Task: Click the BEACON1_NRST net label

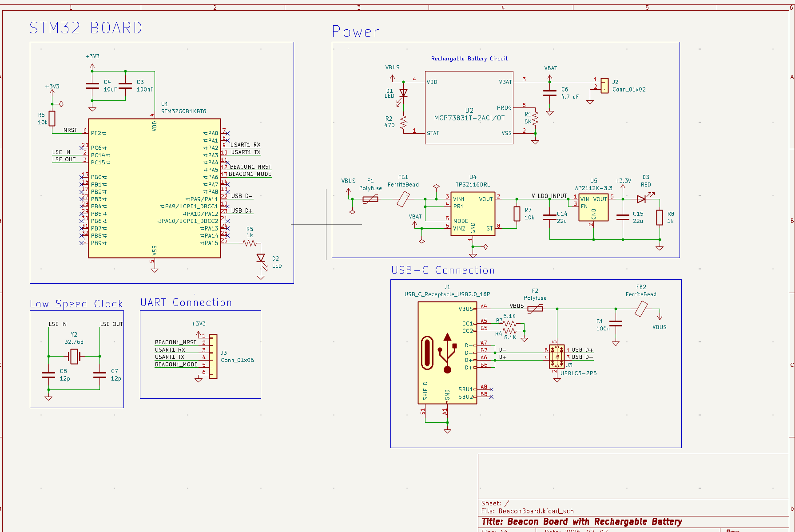Action: click(250, 167)
